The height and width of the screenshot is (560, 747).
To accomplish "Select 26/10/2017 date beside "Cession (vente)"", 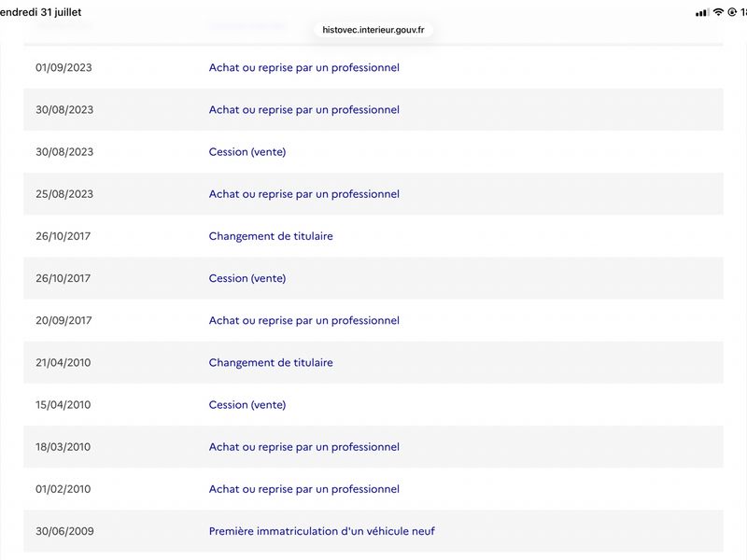I will [63, 278].
